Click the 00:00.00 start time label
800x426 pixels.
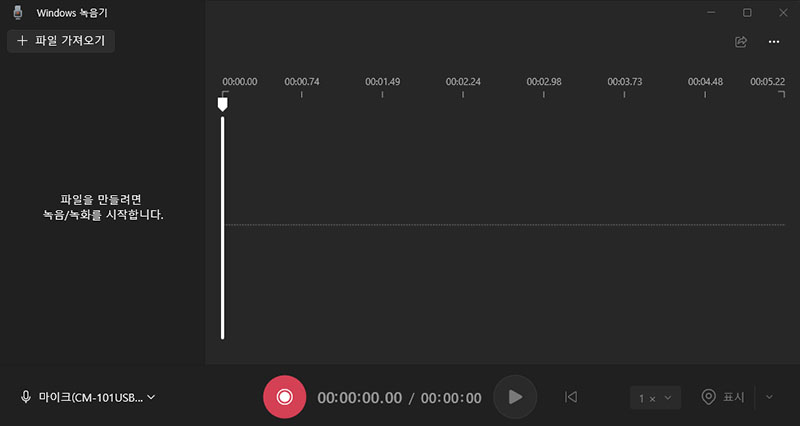point(240,82)
